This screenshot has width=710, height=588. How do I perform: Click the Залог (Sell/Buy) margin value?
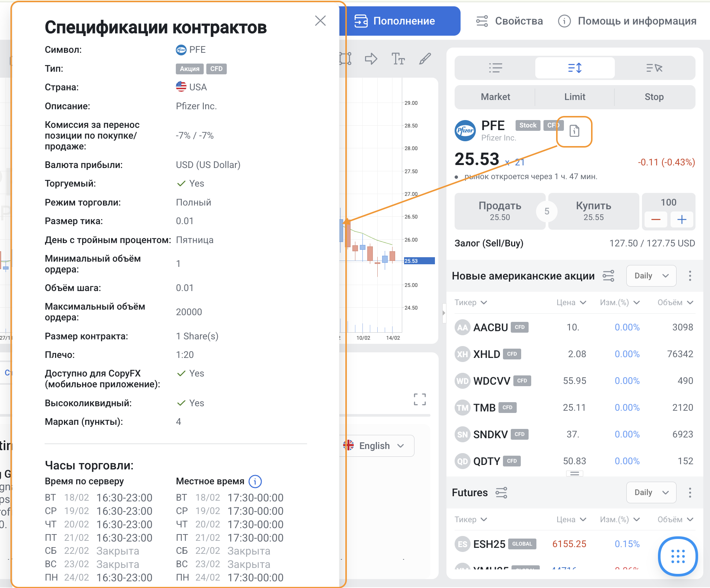pyautogui.click(x=652, y=243)
